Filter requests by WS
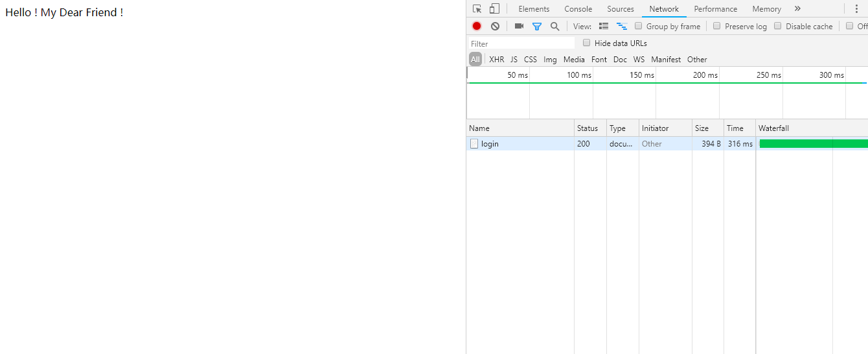Screen dimensions: 868x354 639,60
